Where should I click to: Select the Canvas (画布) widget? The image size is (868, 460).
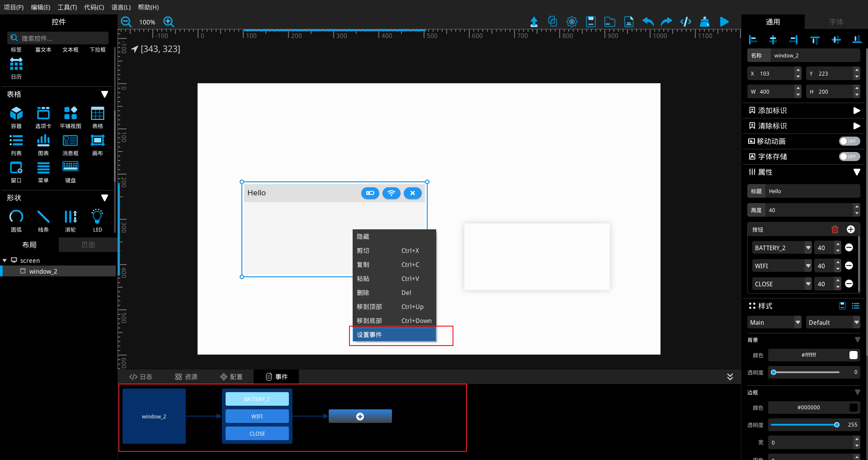(98, 145)
